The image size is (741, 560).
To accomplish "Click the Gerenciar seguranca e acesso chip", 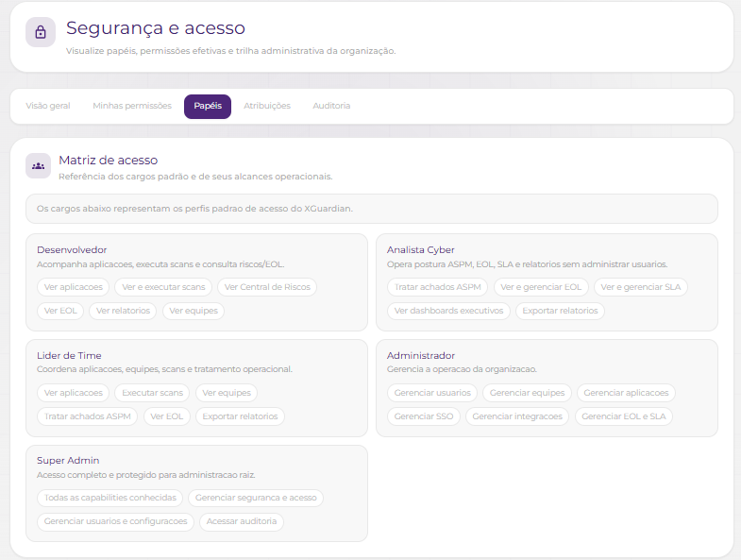I will pyautogui.click(x=256, y=498).
